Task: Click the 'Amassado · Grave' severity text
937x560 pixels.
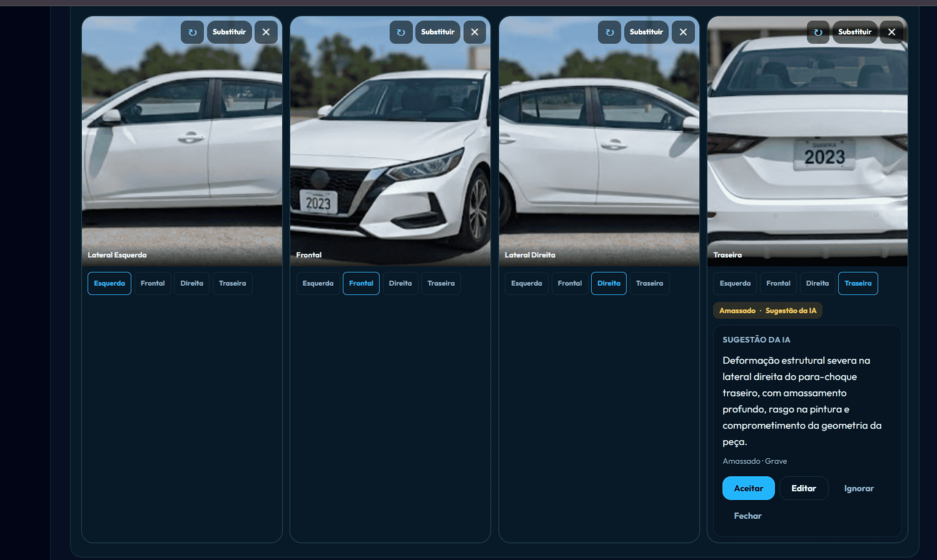Action: (x=755, y=461)
